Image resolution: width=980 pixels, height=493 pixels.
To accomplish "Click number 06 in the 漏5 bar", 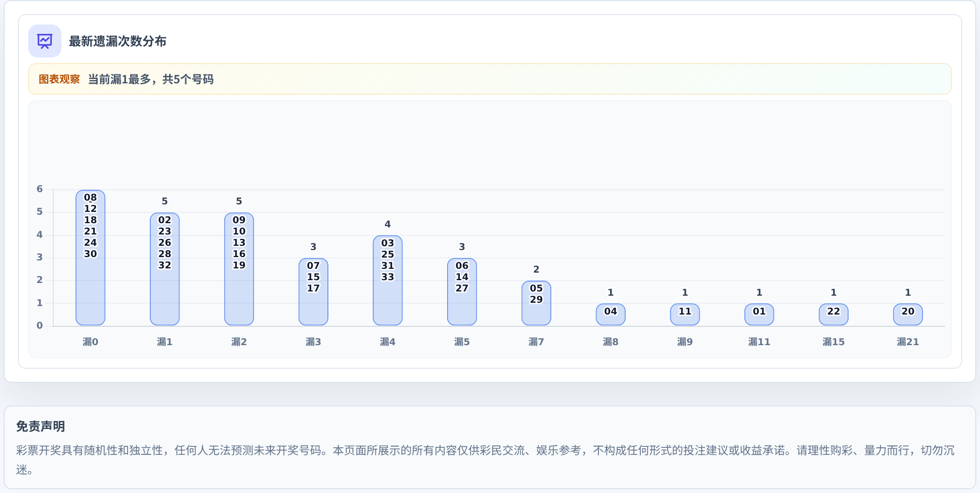I will [462, 266].
